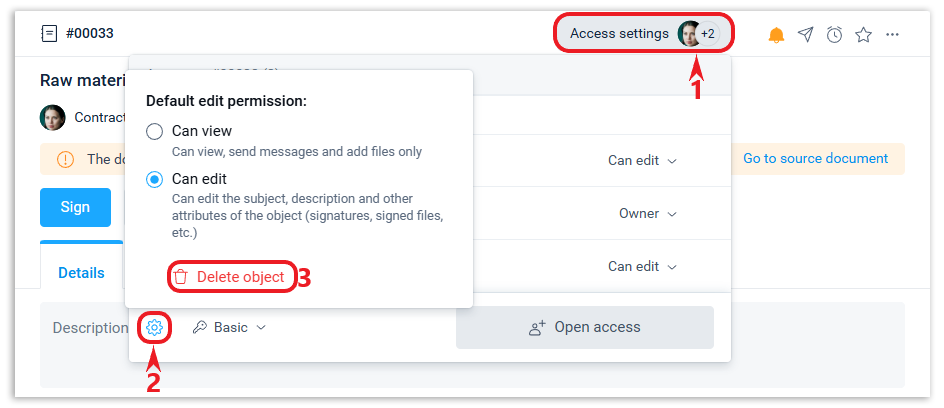Screen dimensions: 944x408
Task: Switch to the Details tab
Action: 81,273
